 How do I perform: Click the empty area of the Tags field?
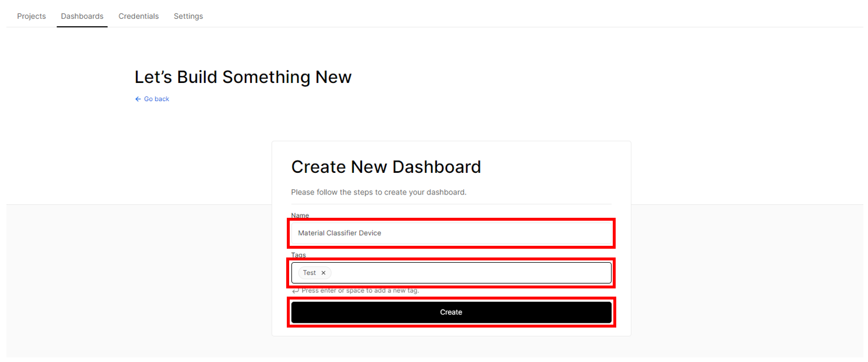pos(470,273)
